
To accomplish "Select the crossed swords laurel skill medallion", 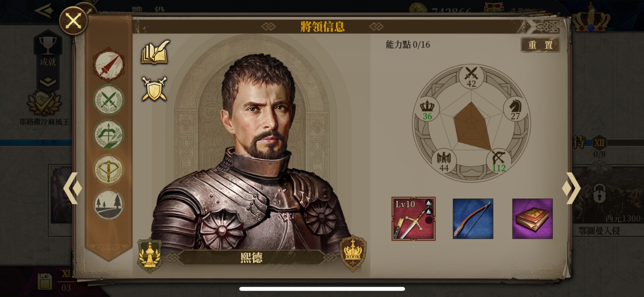I will point(109,100).
